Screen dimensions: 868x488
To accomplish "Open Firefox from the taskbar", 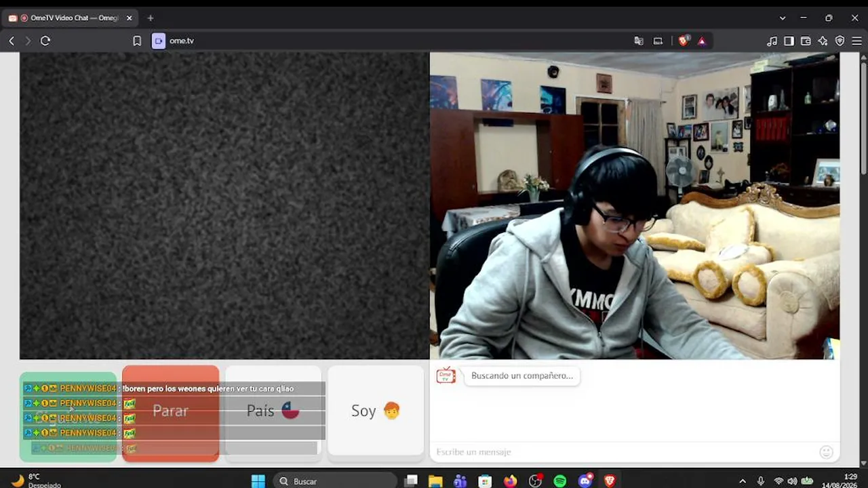I will 510,481.
